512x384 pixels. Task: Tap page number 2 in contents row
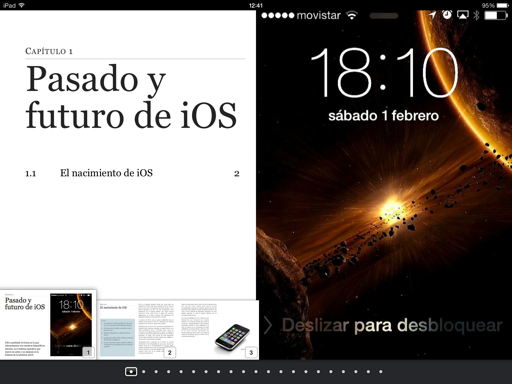(237, 174)
